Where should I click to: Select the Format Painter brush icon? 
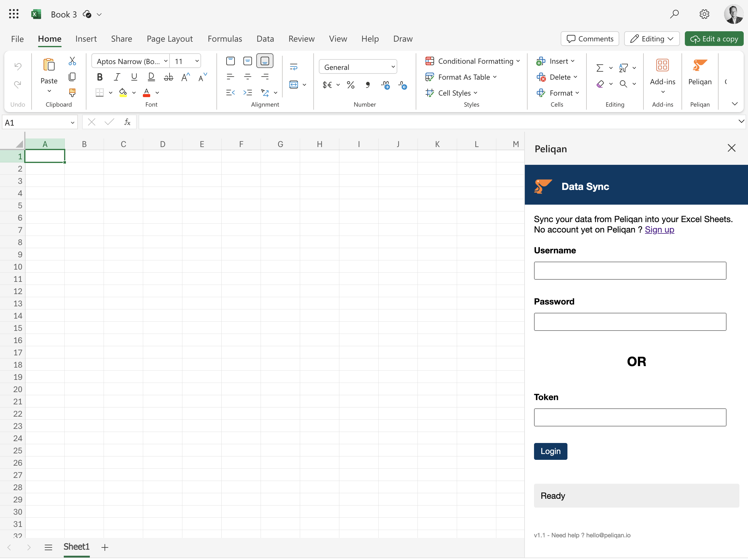pos(72,92)
